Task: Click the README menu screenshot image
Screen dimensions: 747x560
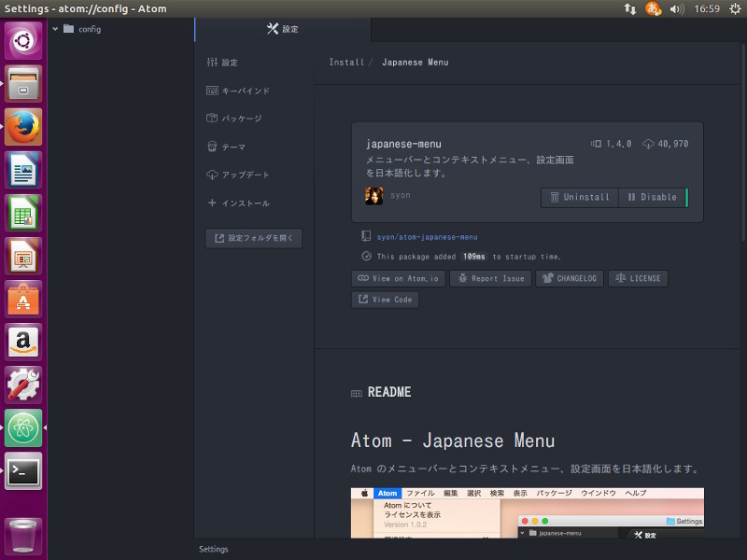Action: click(528, 512)
